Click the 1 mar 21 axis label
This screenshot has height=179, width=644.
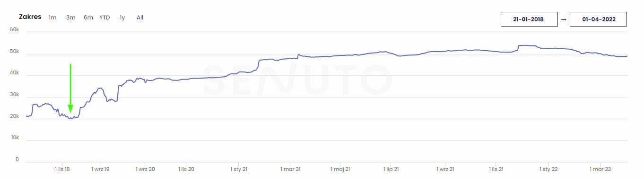click(290, 169)
